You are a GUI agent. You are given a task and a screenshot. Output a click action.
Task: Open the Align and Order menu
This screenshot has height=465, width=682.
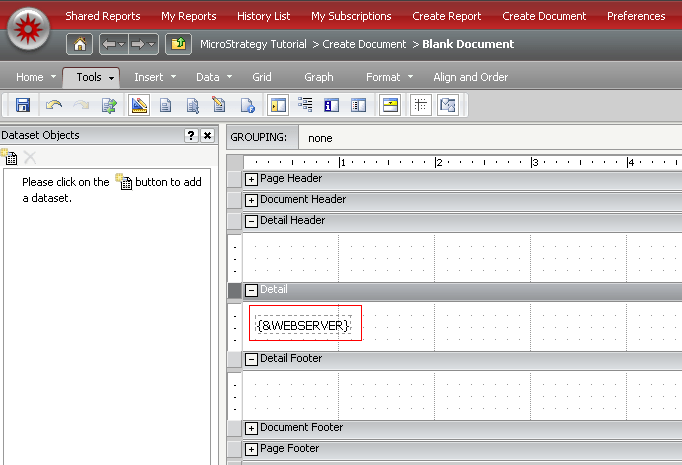470,77
